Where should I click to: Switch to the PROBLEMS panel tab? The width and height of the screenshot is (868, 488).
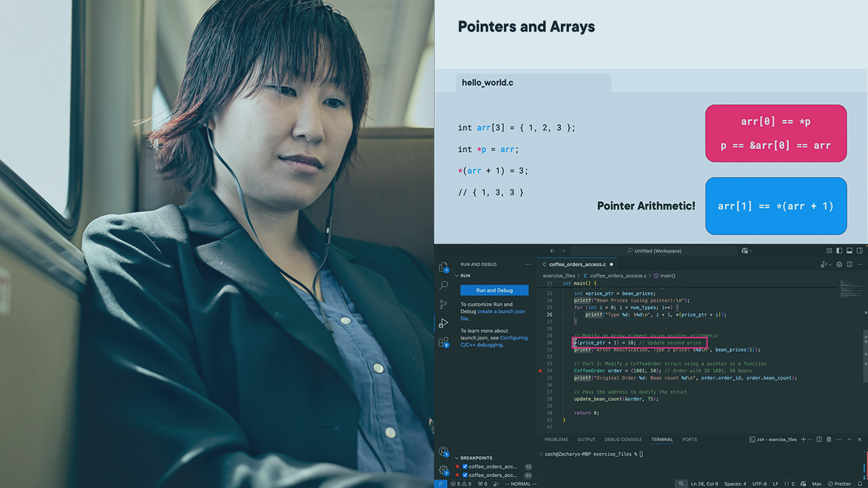tap(556, 439)
